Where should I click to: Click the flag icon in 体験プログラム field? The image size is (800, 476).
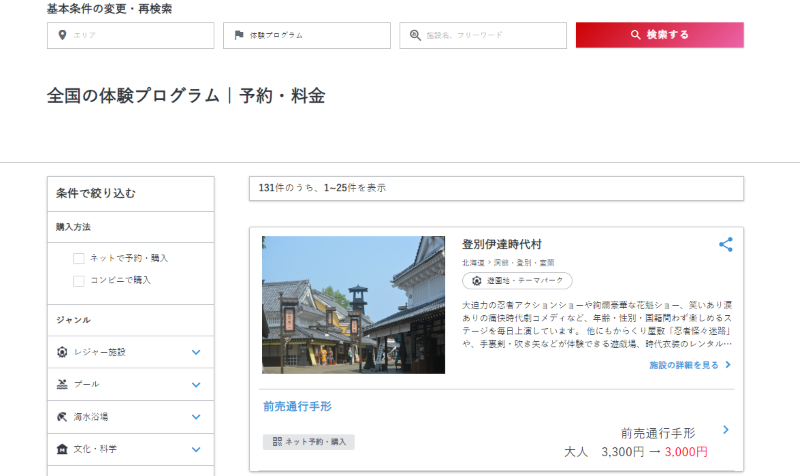(239, 36)
